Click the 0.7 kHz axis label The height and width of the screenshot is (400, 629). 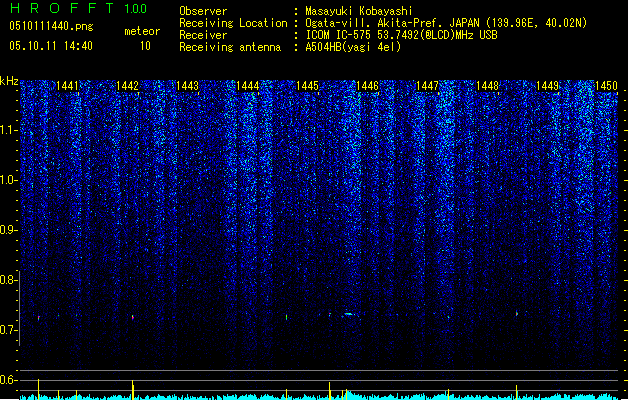pyautogui.click(x=8, y=330)
